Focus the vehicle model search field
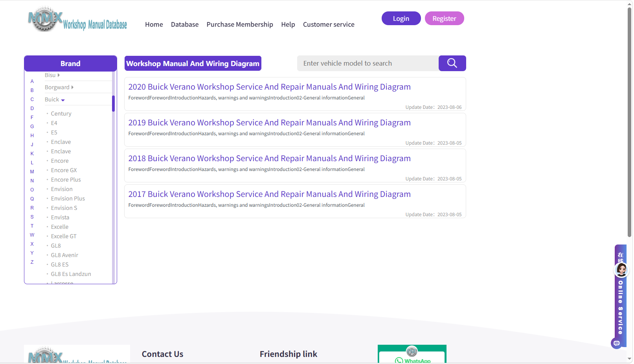 tap(368, 63)
